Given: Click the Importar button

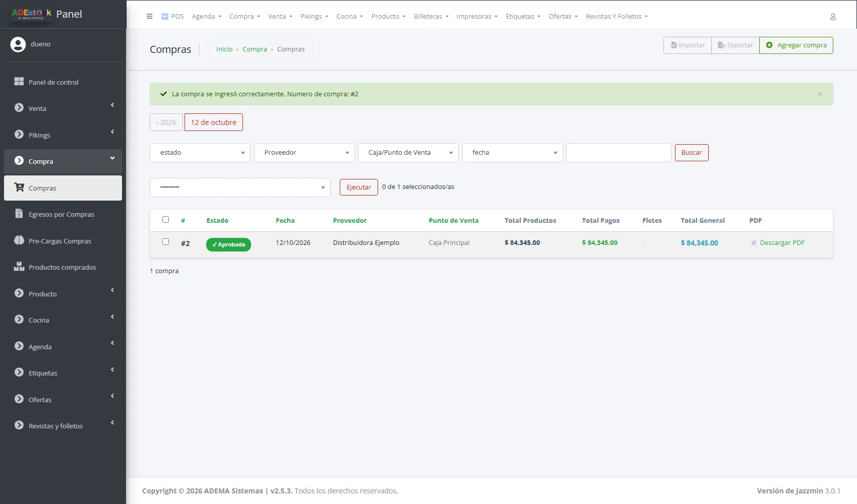Looking at the screenshot, I should click(x=688, y=45).
